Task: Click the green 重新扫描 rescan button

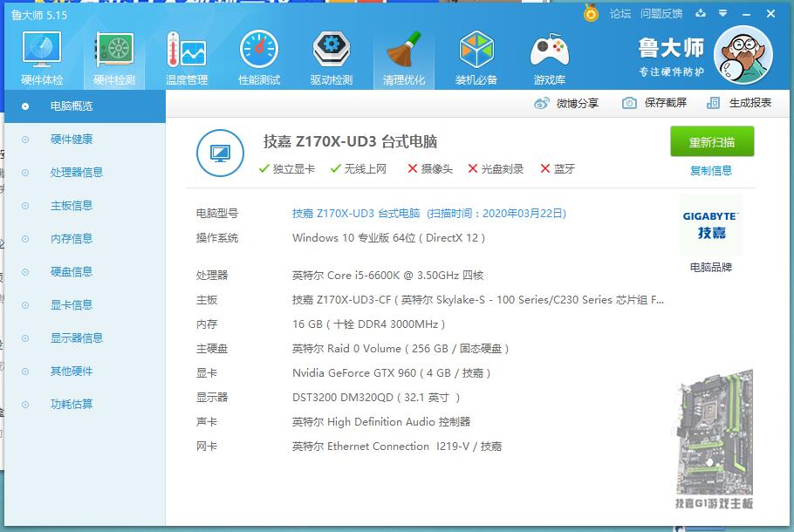Action: tap(711, 141)
